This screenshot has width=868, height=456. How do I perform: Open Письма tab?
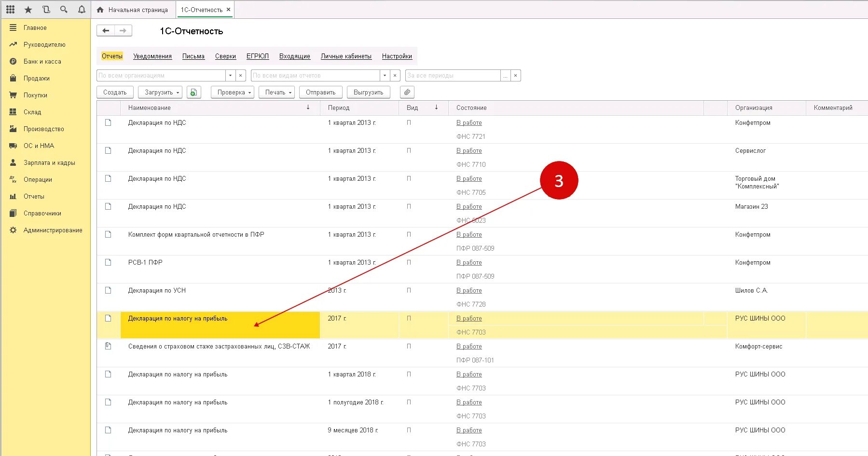tap(193, 56)
